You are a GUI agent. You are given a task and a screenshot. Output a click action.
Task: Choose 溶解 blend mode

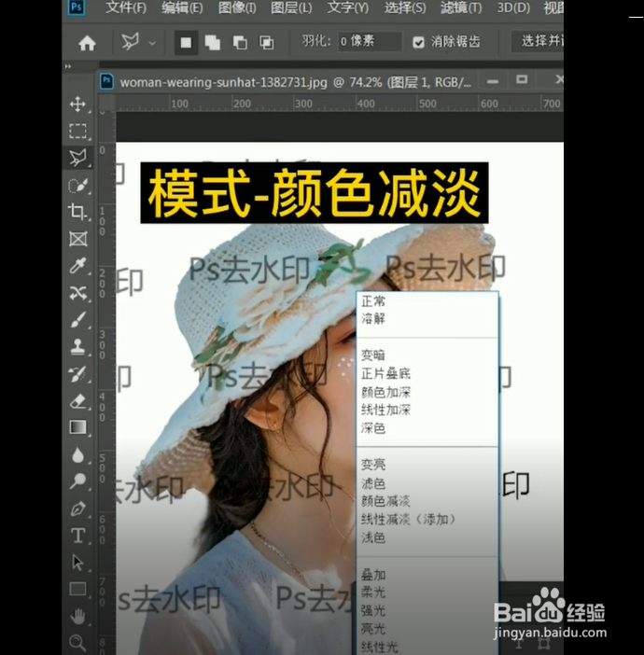(373, 319)
